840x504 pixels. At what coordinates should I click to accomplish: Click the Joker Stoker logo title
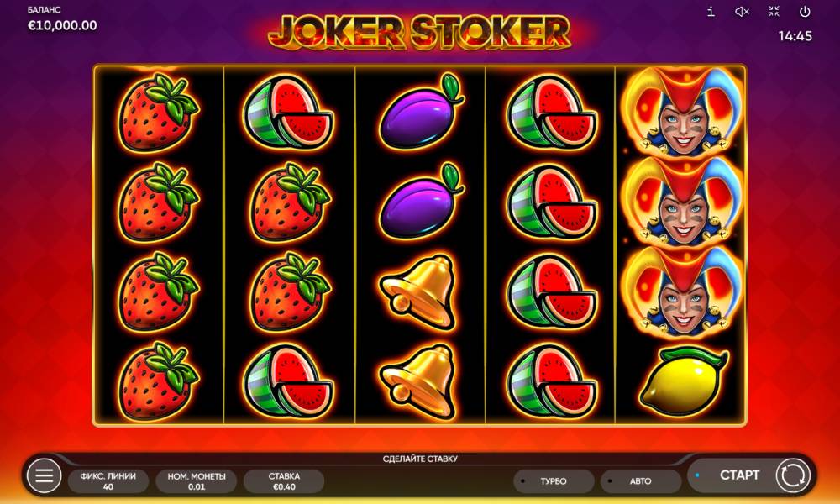pos(419,31)
